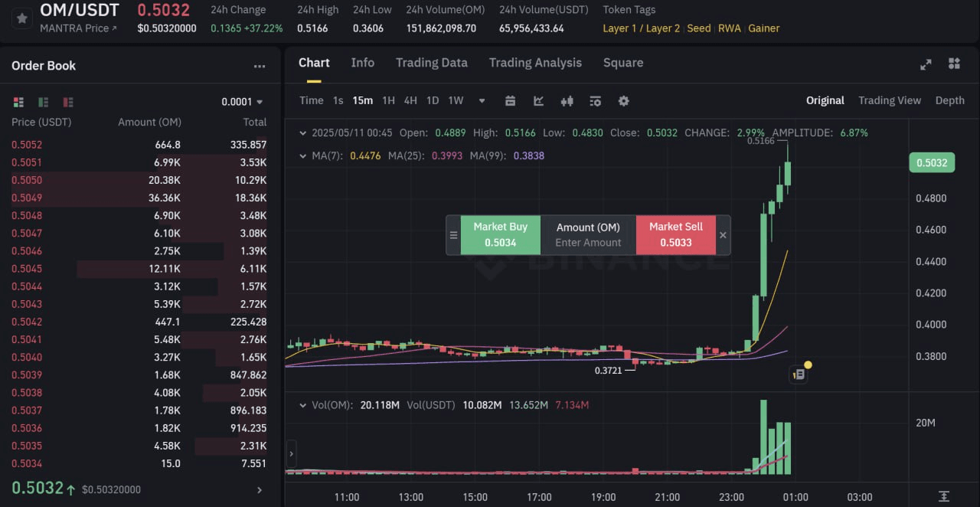This screenshot has width=980, height=507.
Task: Switch to the Info tab
Action: coord(363,63)
